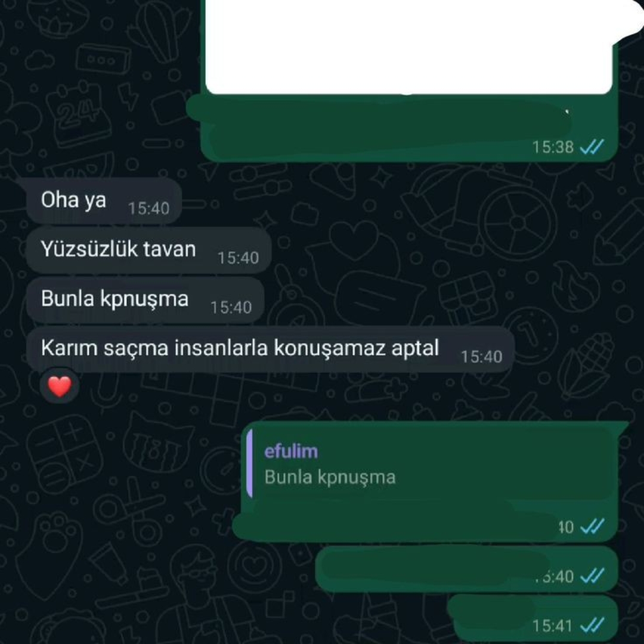This screenshot has width=644, height=644.
Task: Tap the read receipt ticks next to 15:41
Action: pyautogui.click(x=592, y=625)
